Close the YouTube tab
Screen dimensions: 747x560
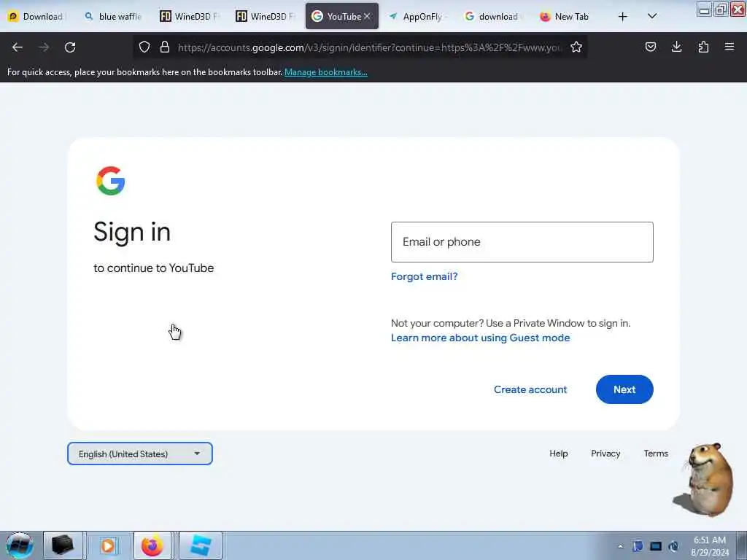[x=367, y=16]
